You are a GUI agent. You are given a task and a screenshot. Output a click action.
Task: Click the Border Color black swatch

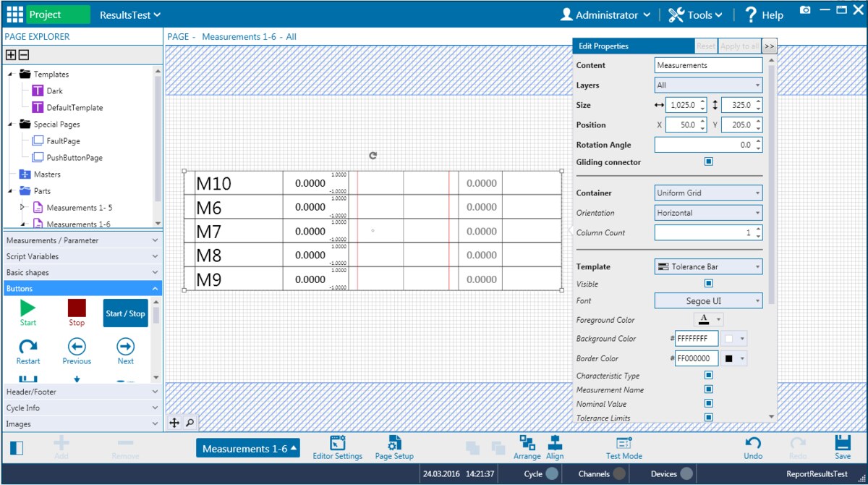point(729,358)
